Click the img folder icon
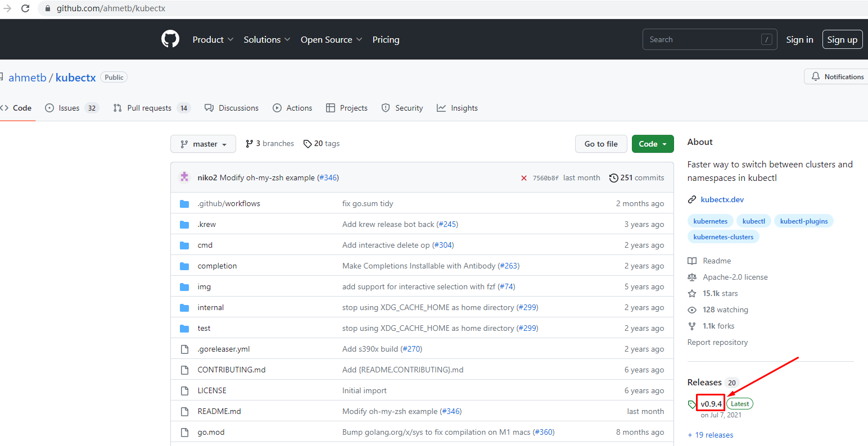 coord(184,286)
